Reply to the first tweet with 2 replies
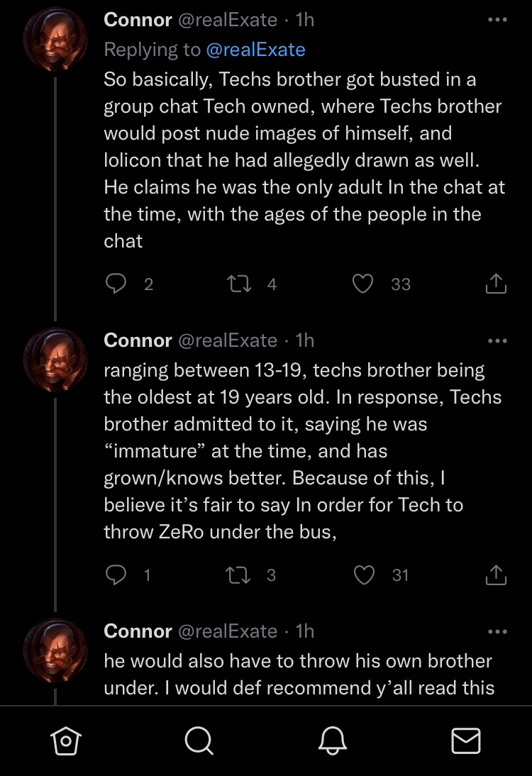Screen dimensions: 532x776 116,284
